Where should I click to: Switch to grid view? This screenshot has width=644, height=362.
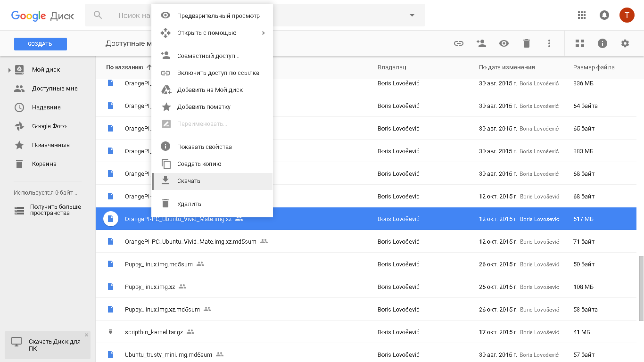click(580, 43)
